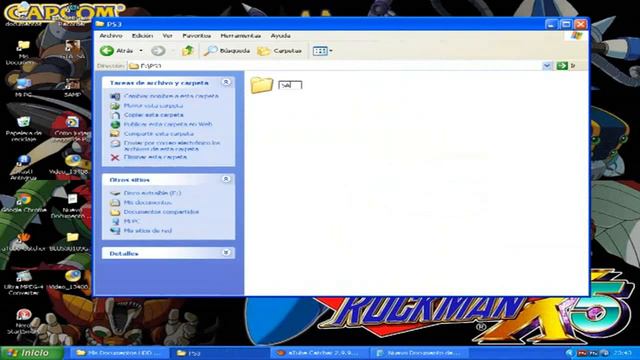Open the Herramientas menu
640x360 pixels.
pos(240,36)
